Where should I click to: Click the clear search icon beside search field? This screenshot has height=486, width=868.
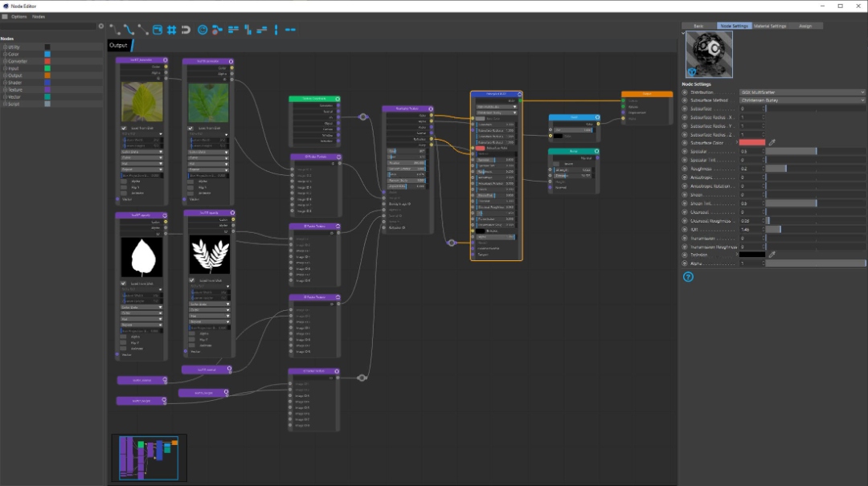[x=100, y=27]
